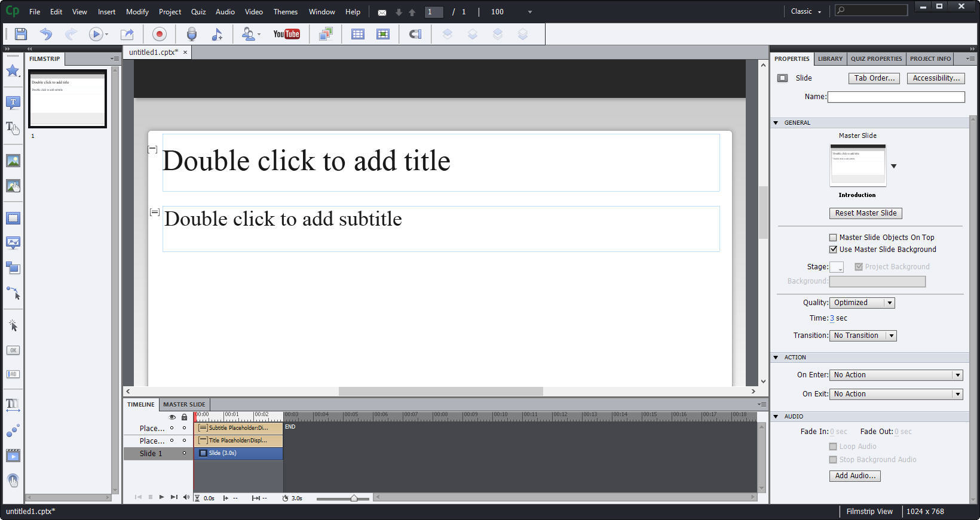The height and width of the screenshot is (520, 980).
Task: Click the Preview play icon
Action: click(96, 34)
